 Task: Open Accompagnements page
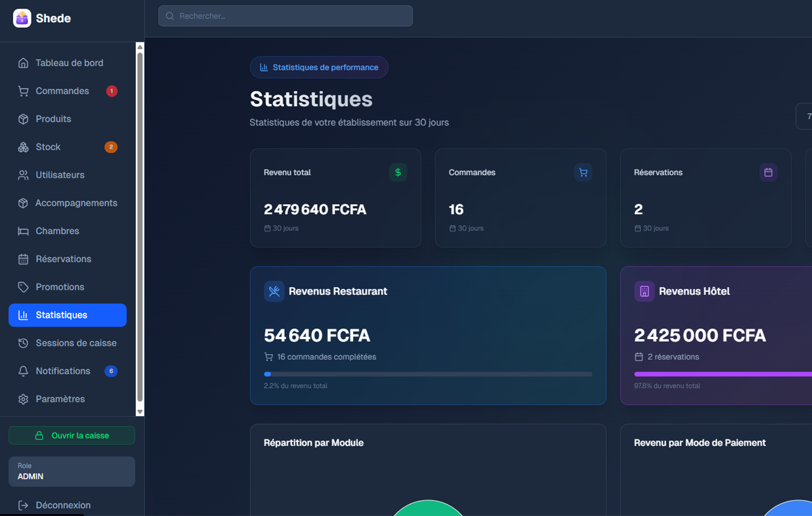pos(67,203)
